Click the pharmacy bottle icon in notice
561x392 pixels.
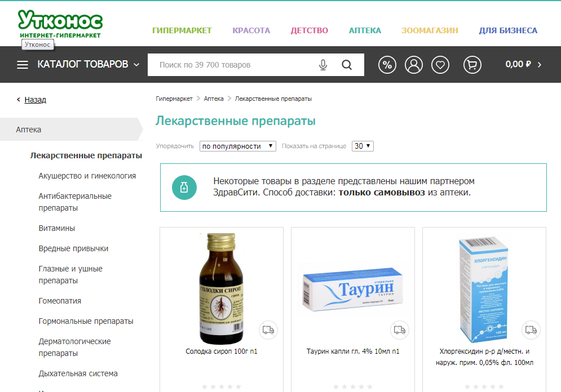click(x=184, y=187)
